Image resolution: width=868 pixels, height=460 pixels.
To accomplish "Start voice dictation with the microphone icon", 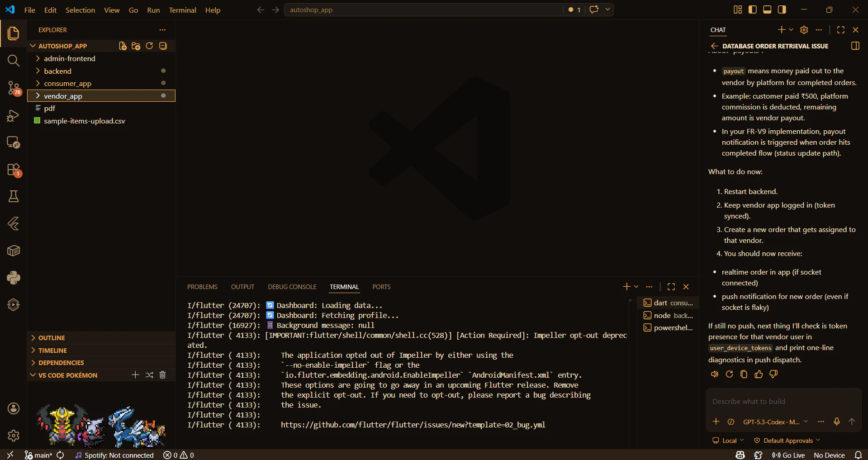I will pyautogui.click(x=836, y=422).
